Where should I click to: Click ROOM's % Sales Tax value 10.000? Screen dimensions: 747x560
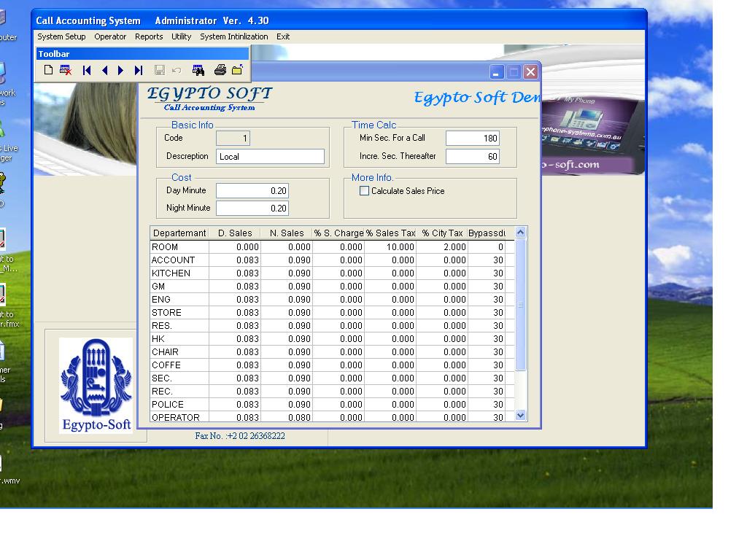point(390,247)
